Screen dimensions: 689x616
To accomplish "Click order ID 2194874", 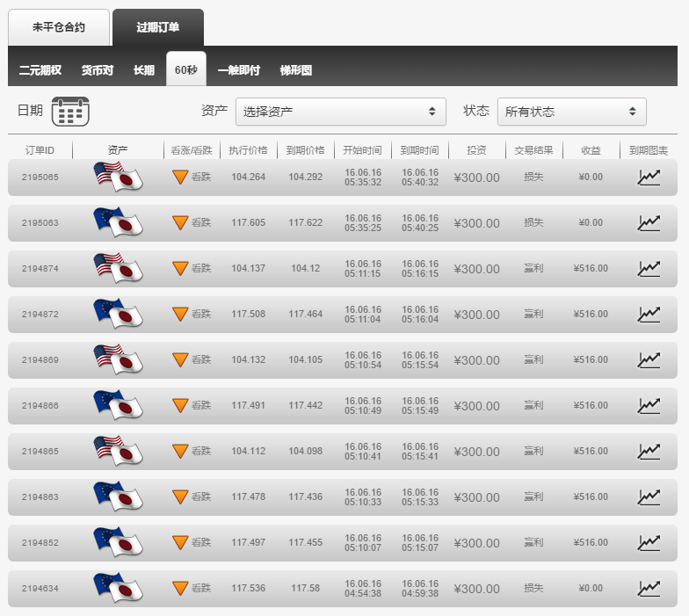I will coord(40,269).
